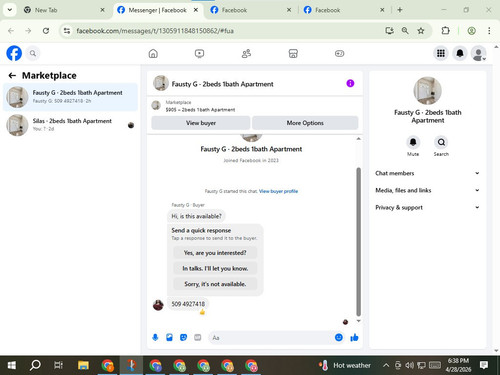Switch to the Messenger | Facebook tab
This screenshot has width=500, height=375.
click(158, 10)
